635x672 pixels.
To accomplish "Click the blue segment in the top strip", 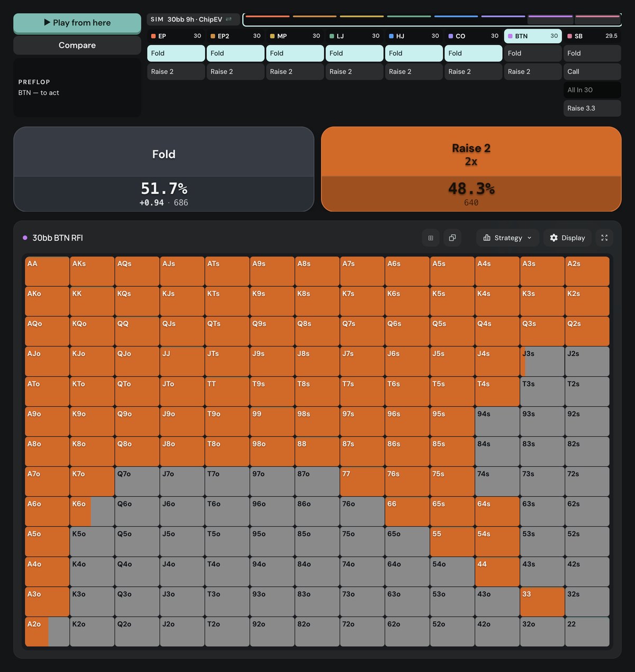I will (456, 16).
